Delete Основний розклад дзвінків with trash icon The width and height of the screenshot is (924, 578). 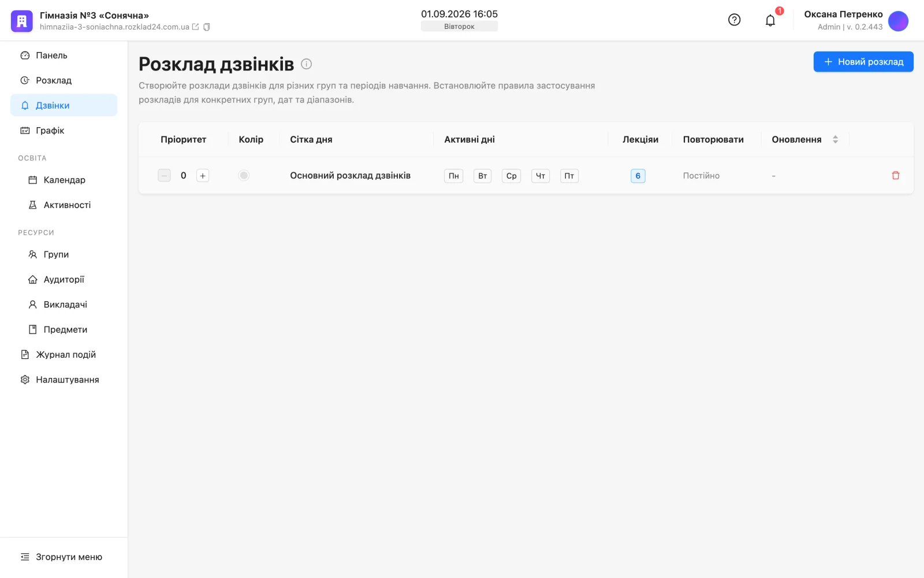(x=896, y=175)
